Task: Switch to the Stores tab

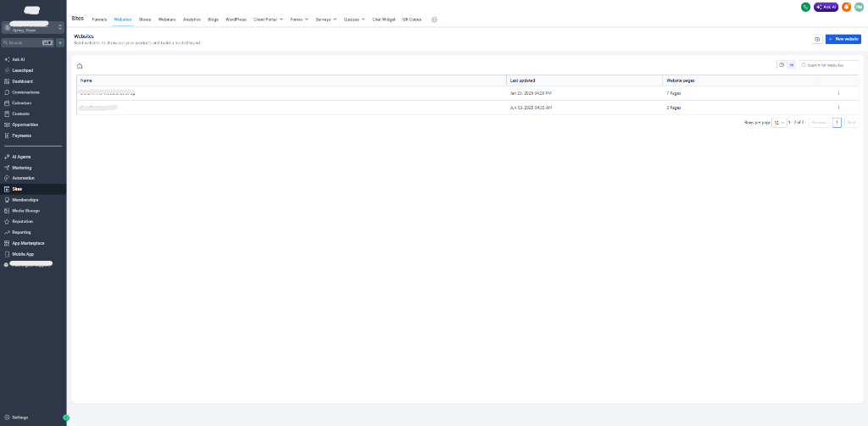Action: 145,19
